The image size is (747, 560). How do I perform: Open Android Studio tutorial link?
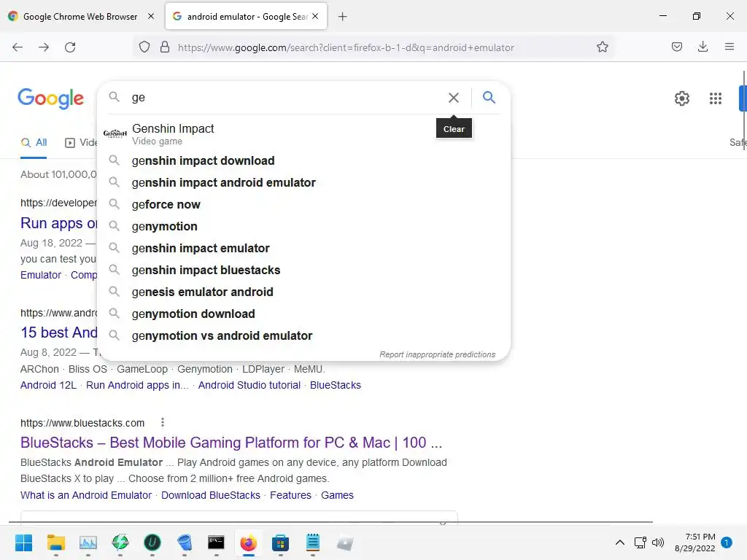(x=249, y=385)
